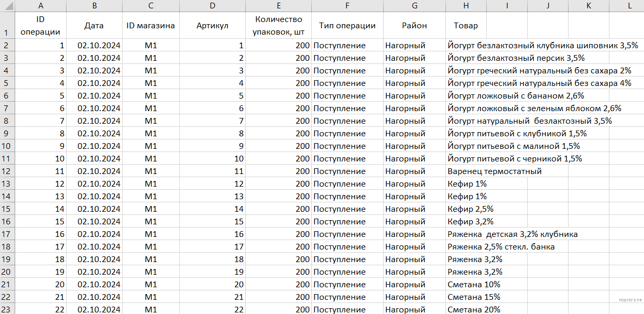644x314 pixels.
Task: Click the Артикул cell containing 16
Action: pyautogui.click(x=212, y=234)
